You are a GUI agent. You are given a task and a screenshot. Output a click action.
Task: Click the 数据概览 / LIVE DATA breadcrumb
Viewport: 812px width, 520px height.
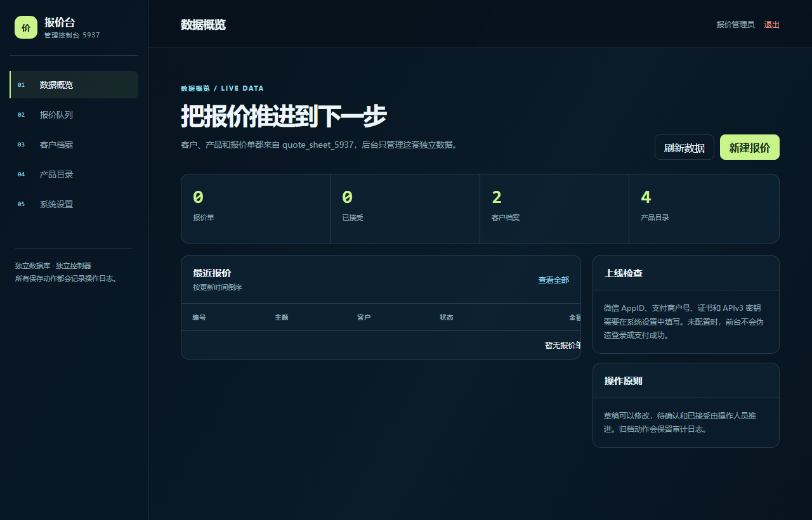coord(222,88)
